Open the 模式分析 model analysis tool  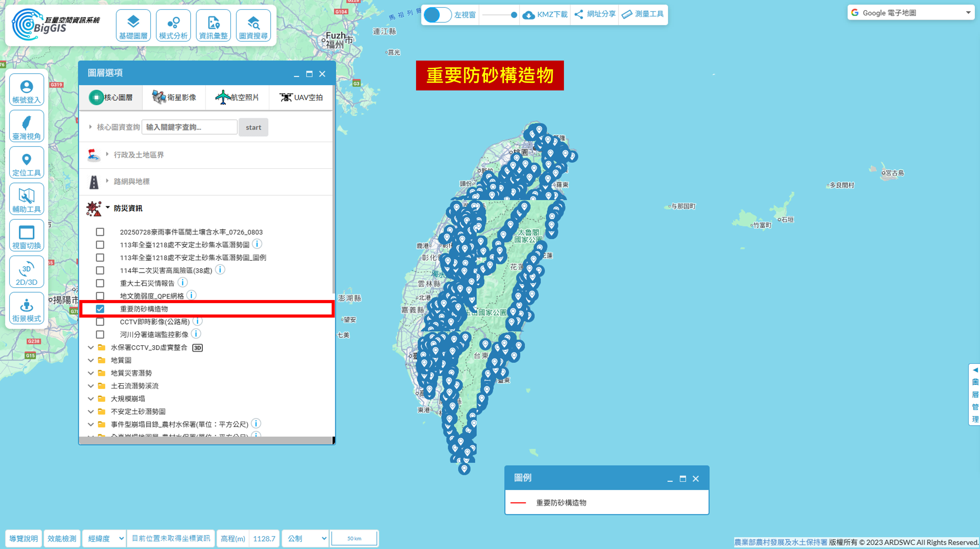click(173, 25)
